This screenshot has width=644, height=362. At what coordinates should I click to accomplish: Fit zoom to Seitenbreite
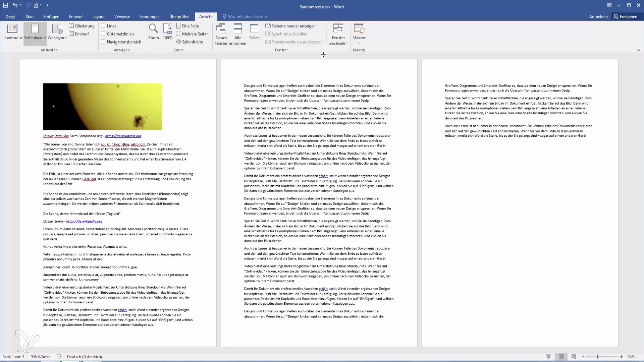(190, 42)
